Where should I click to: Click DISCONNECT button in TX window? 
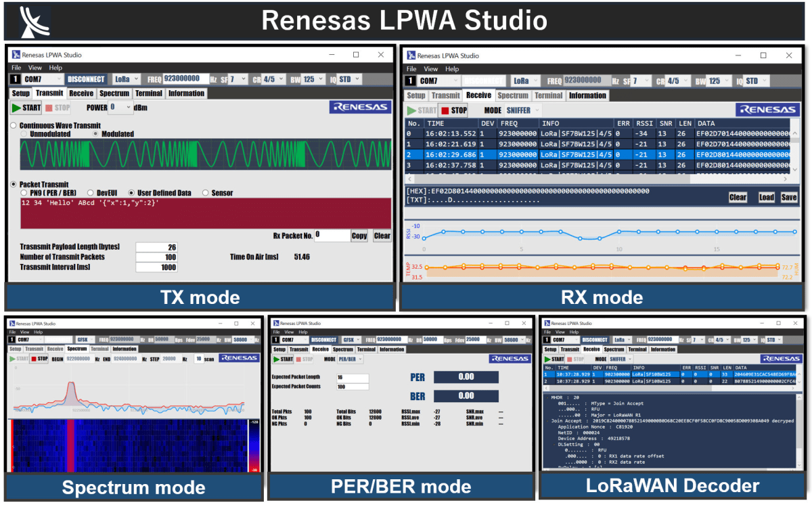pyautogui.click(x=87, y=79)
